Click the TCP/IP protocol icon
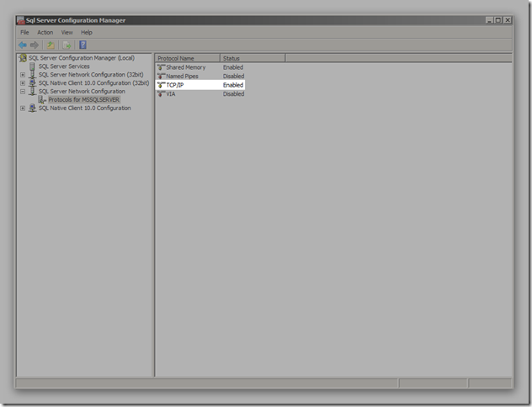This screenshot has width=532, height=407. tap(161, 85)
